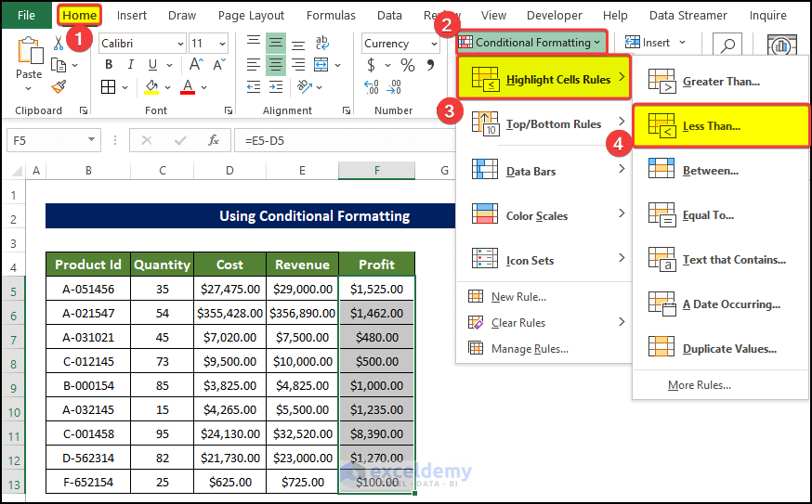Viewport: 812px width, 504px height.
Task: Open the Insert ribbon tab
Action: point(132,16)
